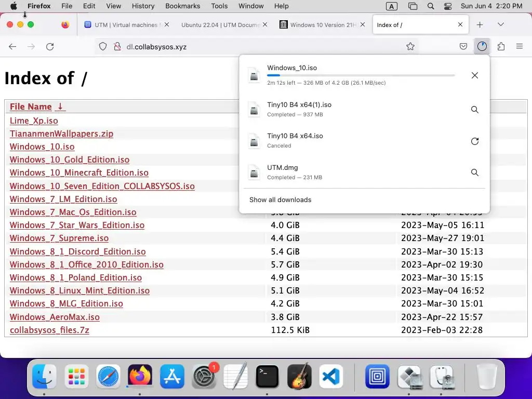Screen dimensions: 532x399
Task: Reveal UTM.dmg in Finder
Action: 475,172
